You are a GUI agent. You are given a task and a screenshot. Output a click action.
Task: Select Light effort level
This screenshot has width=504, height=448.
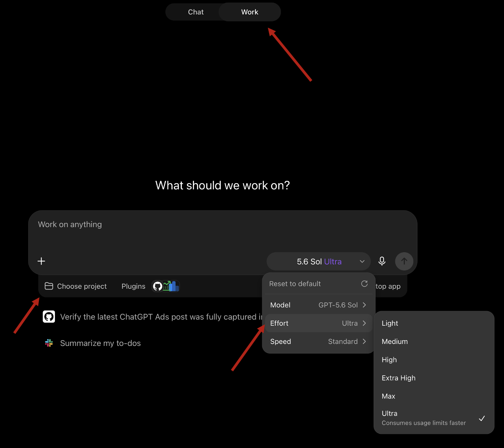[x=434, y=323]
